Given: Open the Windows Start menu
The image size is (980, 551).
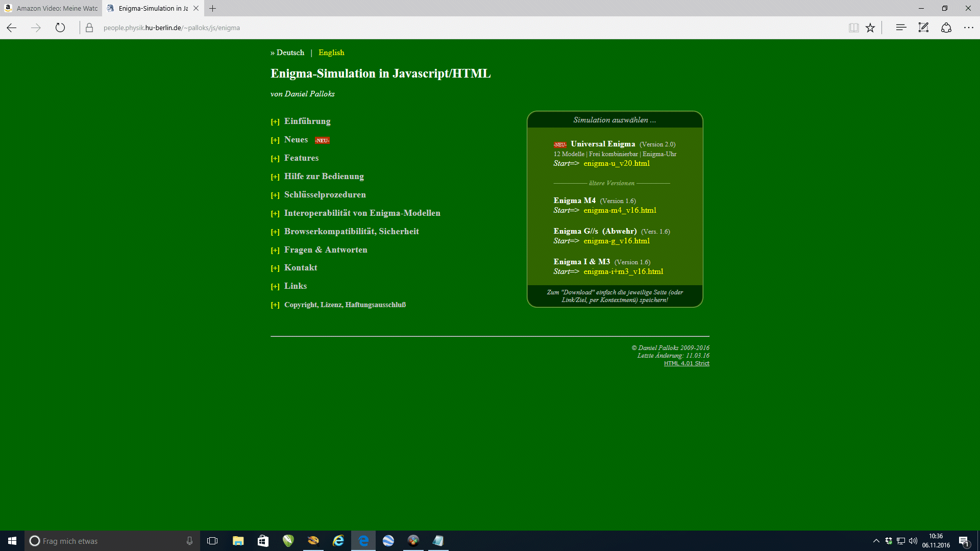Looking at the screenshot, I should (12, 541).
